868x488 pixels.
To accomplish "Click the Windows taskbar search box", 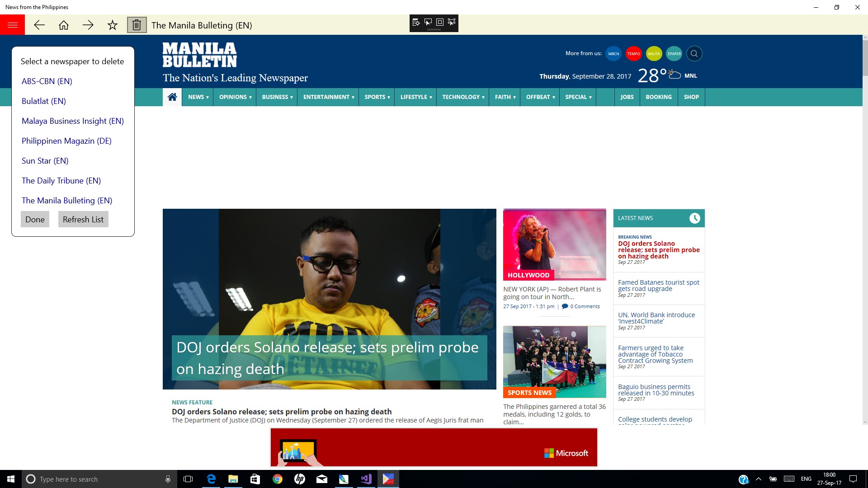I will click(97, 479).
